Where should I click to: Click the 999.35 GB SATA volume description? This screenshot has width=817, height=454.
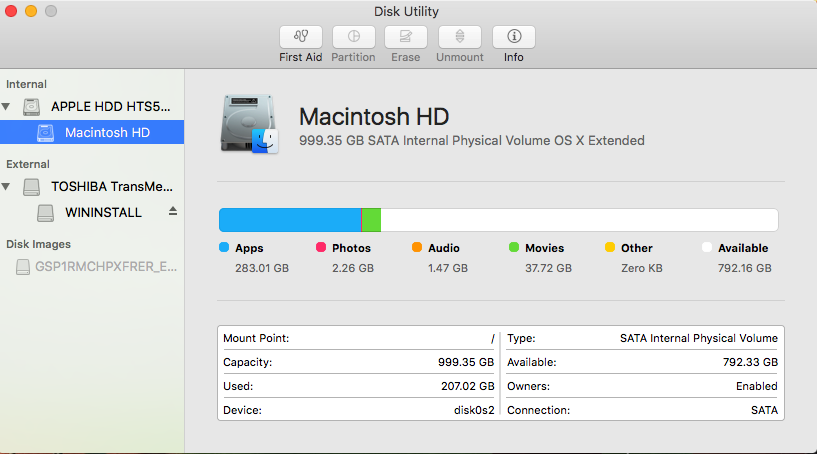pyautogui.click(x=472, y=141)
